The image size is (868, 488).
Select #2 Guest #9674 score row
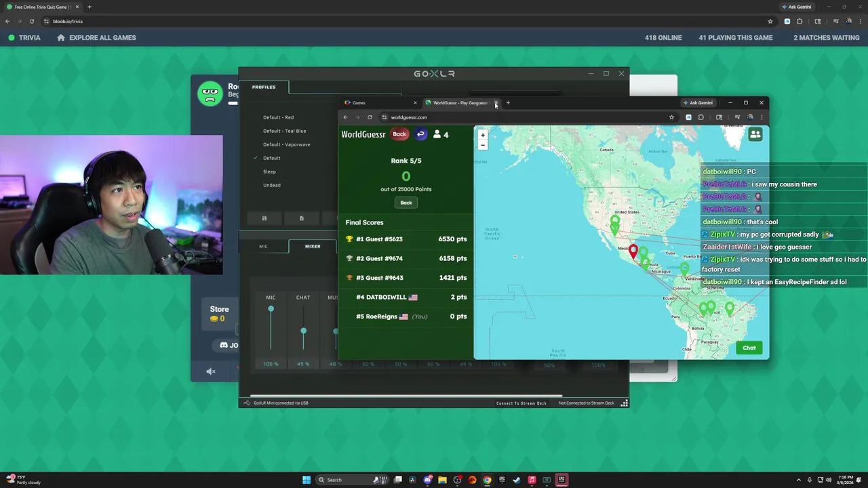406,258
